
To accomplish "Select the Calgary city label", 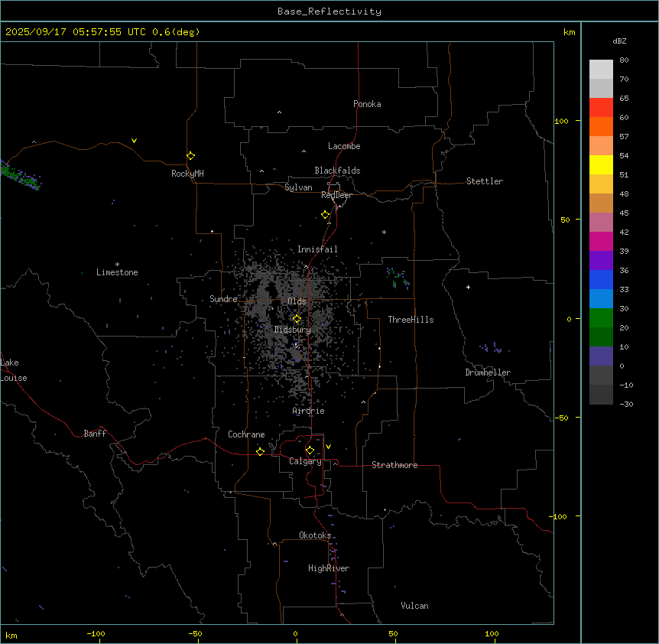I will coord(305,461).
